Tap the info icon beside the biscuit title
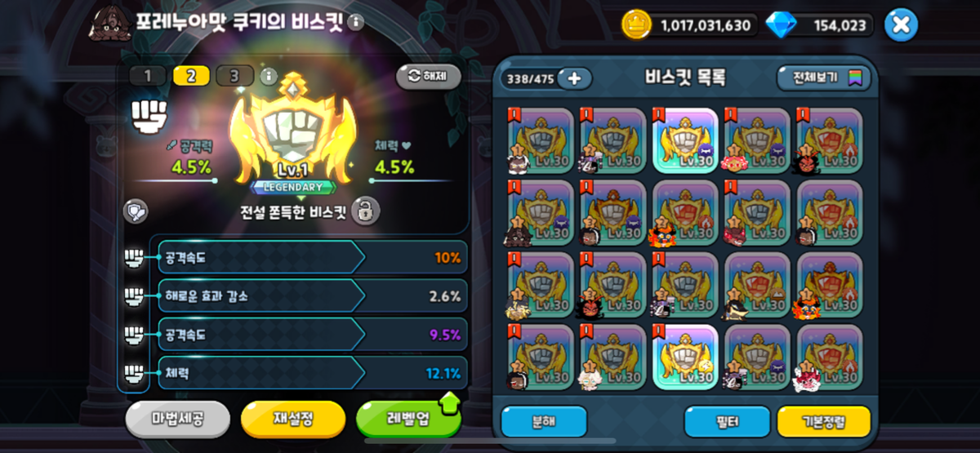 click(x=355, y=22)
